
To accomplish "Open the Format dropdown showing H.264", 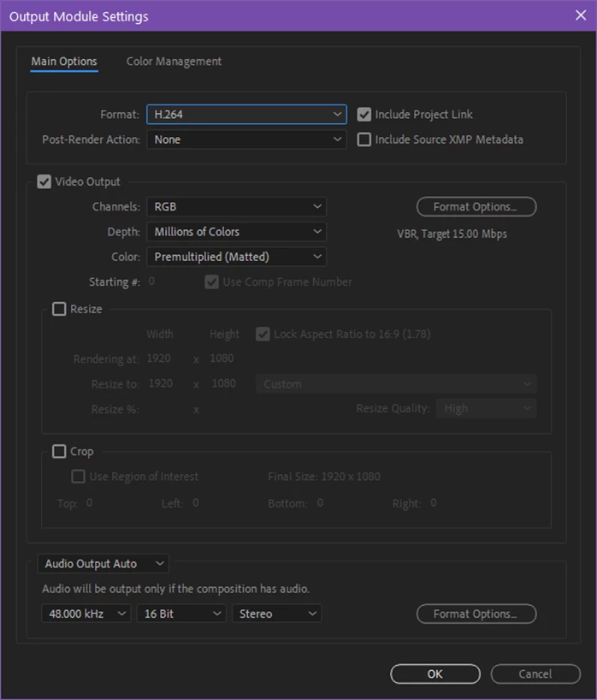I will [x=246, y=115].
